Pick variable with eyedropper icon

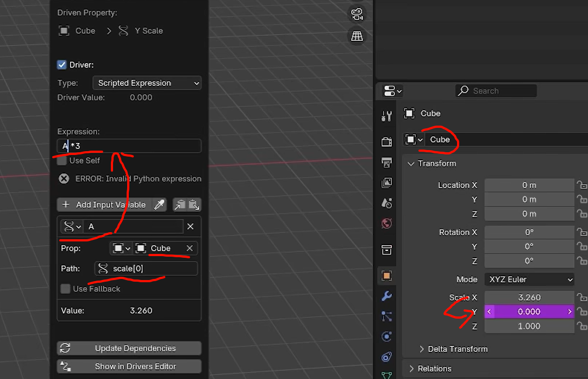point(160,204)
